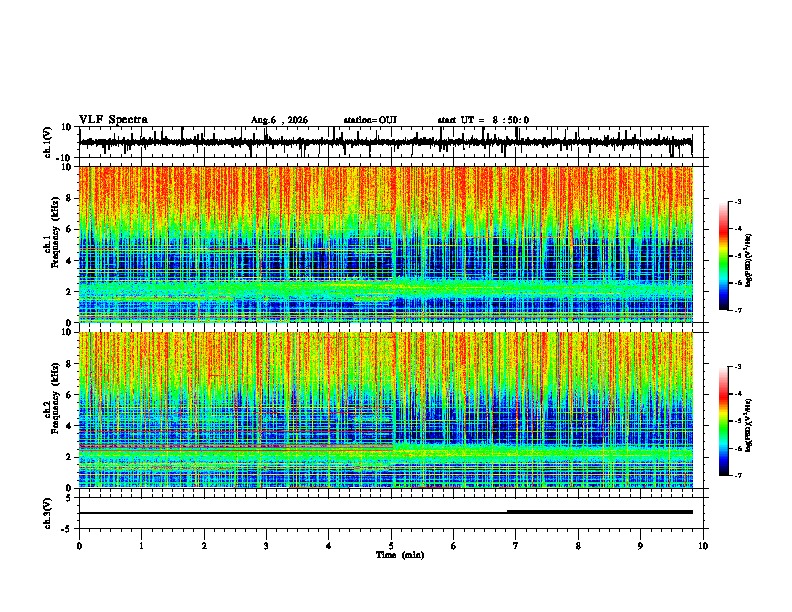The width and height of the screenshot is (792, 612).
Task: Click the "6" kHz tick of ch.2 spectrogram
Action: (69, 395)
